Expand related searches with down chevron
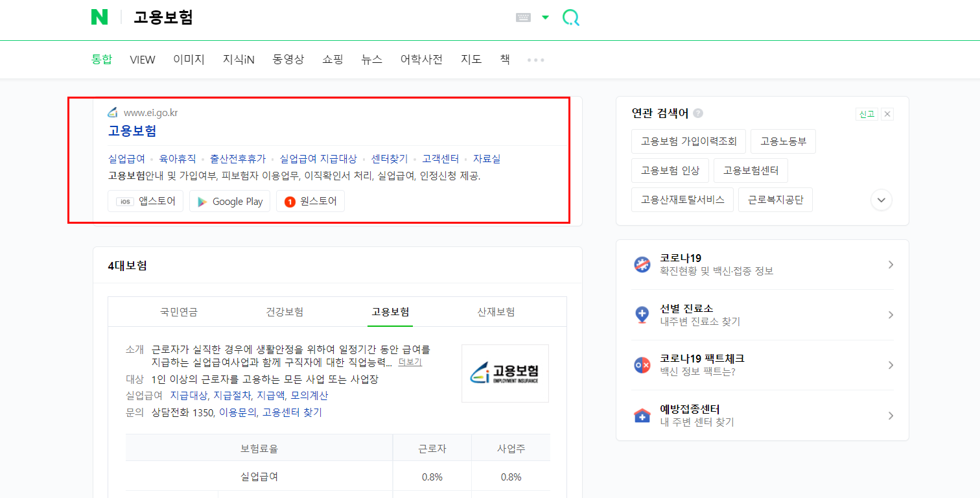The width and height of the screenshot is (980, 498). 881,200
